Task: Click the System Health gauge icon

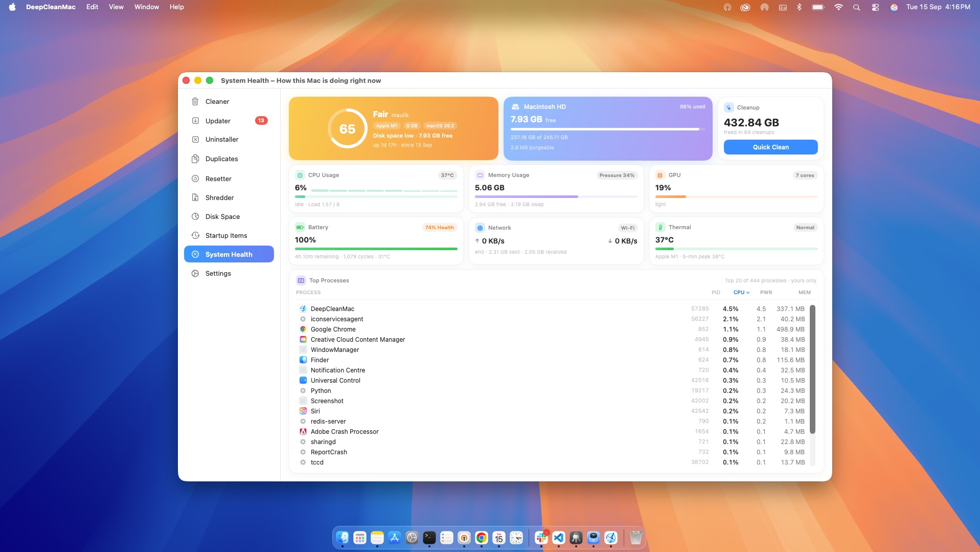Action: click(x=195, y=254)
